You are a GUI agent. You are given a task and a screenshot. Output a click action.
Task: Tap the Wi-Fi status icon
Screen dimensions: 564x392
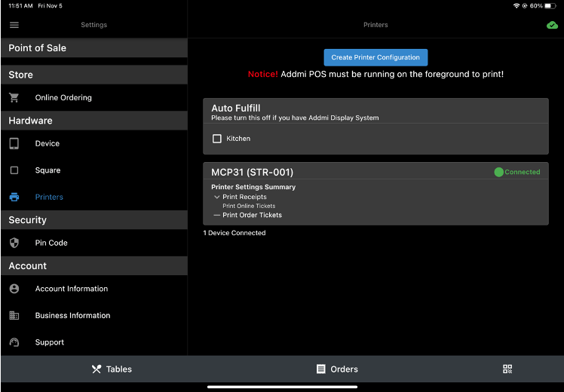(x=516, y=6)
